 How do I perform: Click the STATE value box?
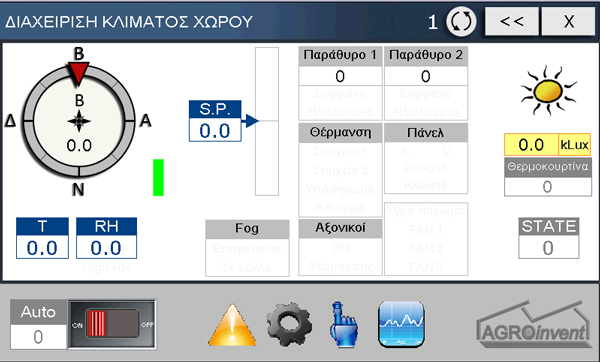click(x=549, y=247)
